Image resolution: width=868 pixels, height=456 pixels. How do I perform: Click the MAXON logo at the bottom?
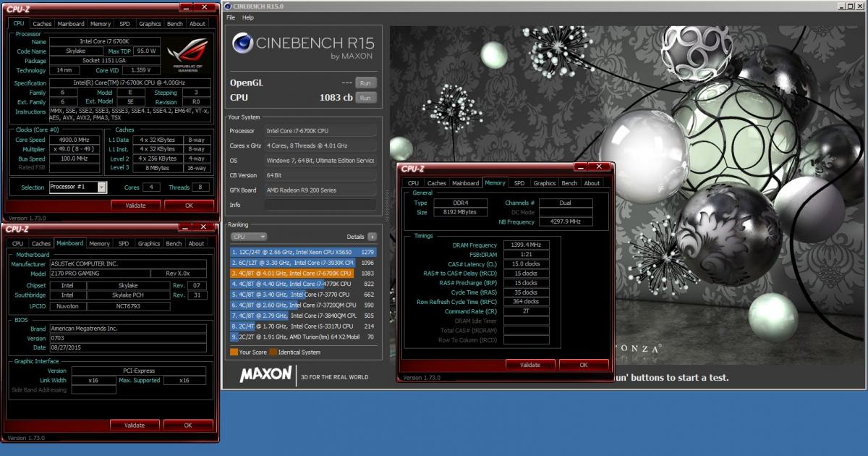click(x=265, y=374)
